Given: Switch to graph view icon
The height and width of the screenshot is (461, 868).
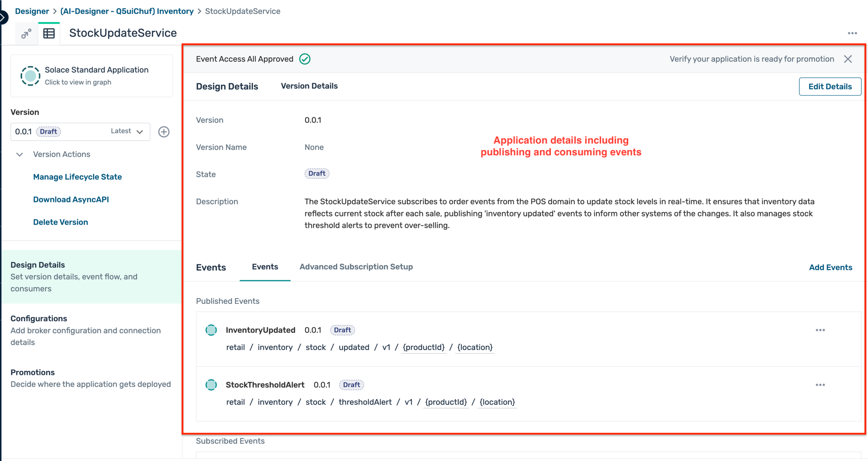Looking at the screenshot, I should (x=26, y=34).
